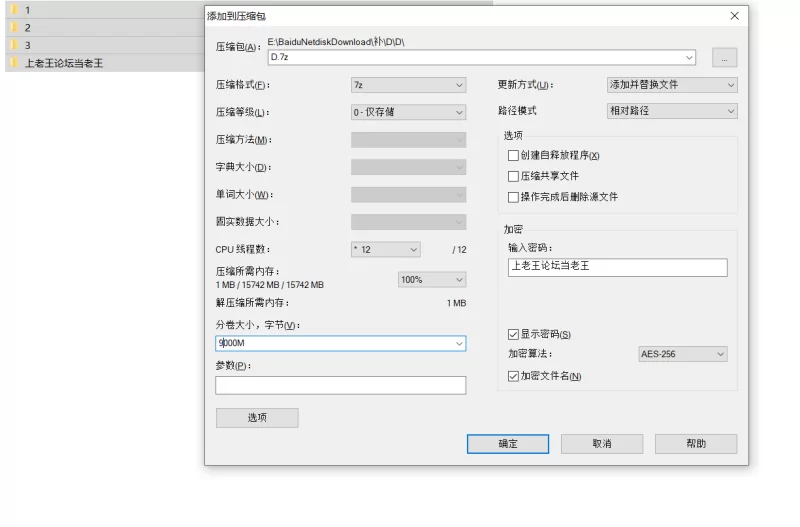This screenshot has width=800, height=527.
Task: Open the memory usage 100% dropdown
Action: [432, 280]
